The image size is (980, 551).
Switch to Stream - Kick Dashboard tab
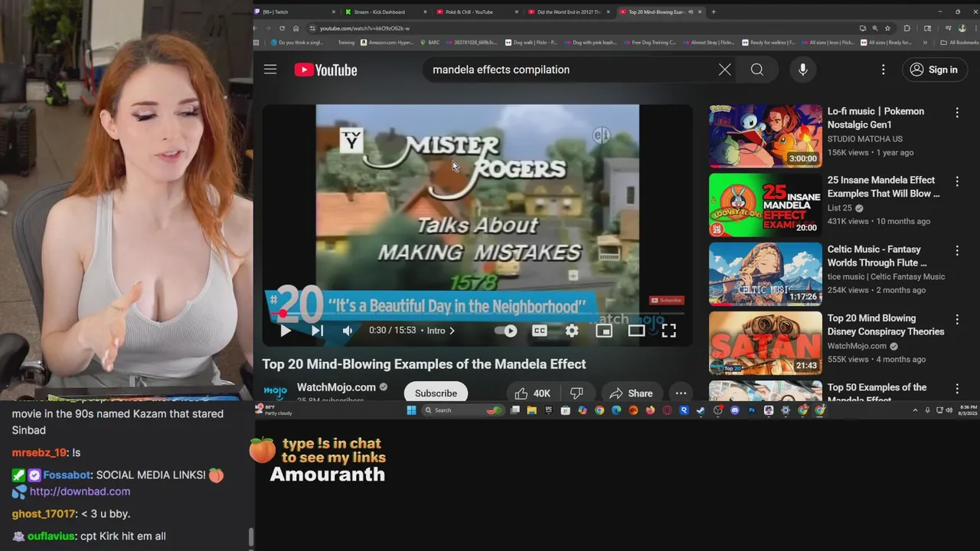[x=385, y=11]
